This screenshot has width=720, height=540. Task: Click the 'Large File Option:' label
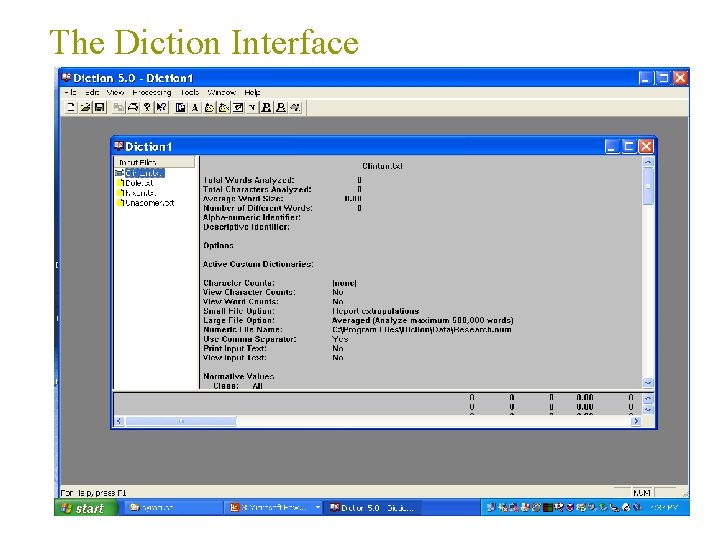click(239, 320)
